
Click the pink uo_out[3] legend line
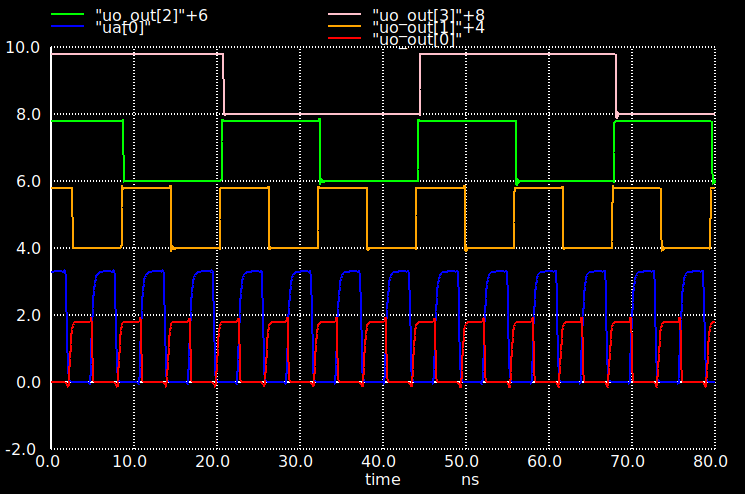pyautogui.click(x=348, y=15)
